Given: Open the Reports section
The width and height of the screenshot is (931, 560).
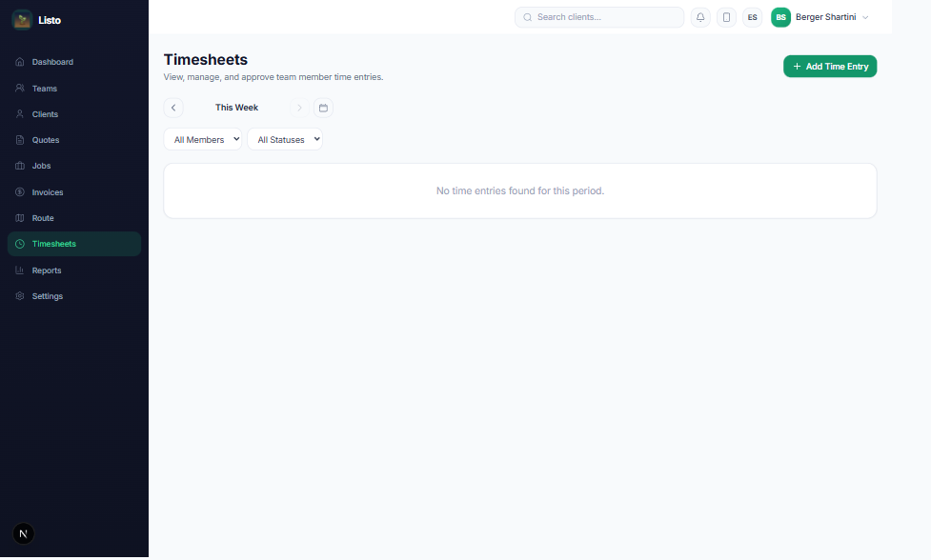Looking at the screenshot, I should [74, 270].
